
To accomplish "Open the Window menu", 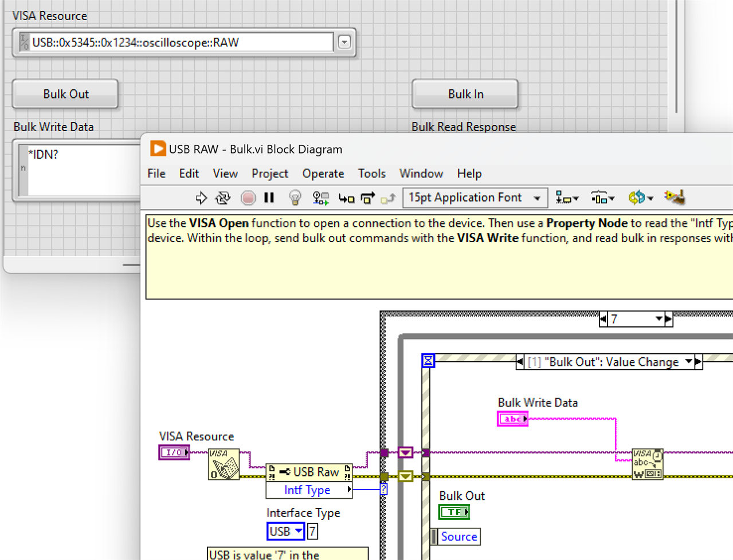I will coord(421,173).
